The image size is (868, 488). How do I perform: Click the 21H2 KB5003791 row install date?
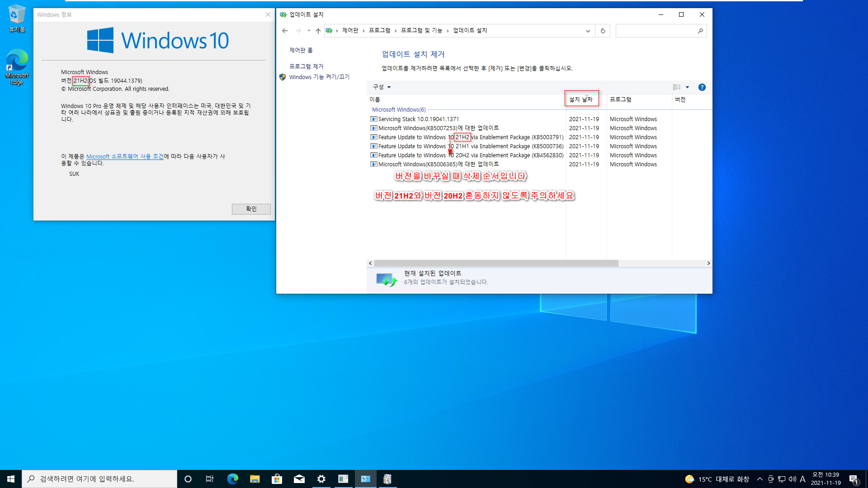584,137
